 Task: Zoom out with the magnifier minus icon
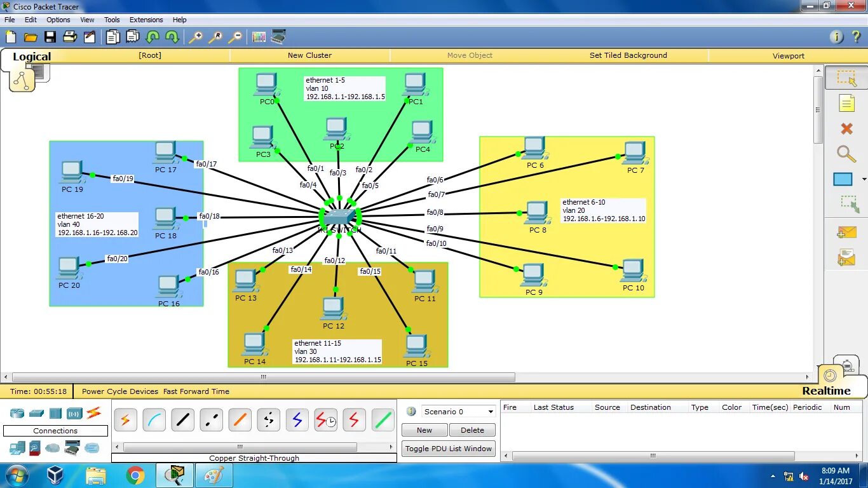point(235,37)
